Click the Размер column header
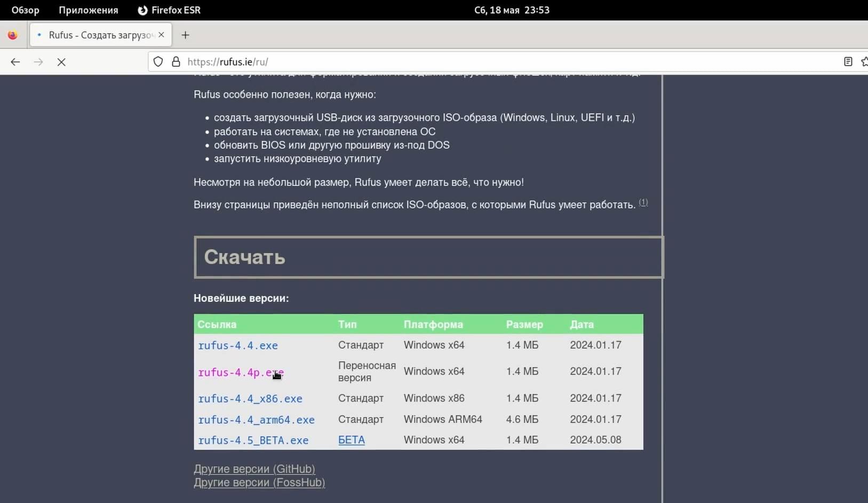The height and width of the screenshot is (503, 868). pos(524,324)
